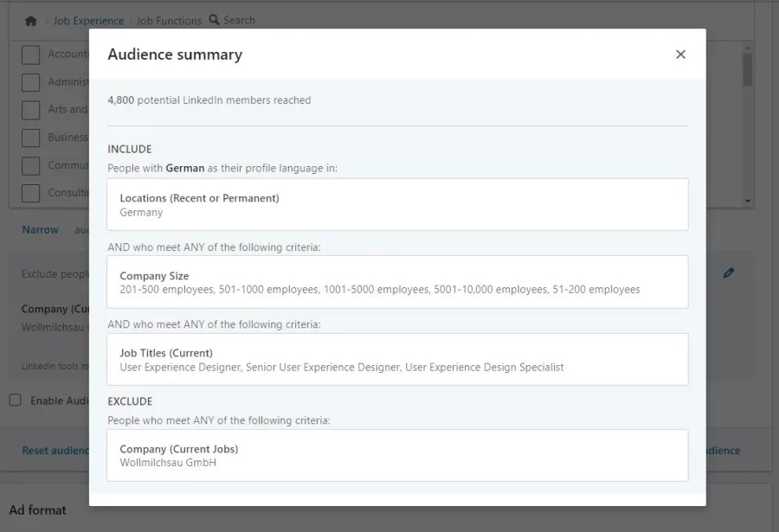Image resolution: width=779 pixels, height=532 pixels.
Task: Open Job Functions breadcrumb
Action: (x=169, y=21)
